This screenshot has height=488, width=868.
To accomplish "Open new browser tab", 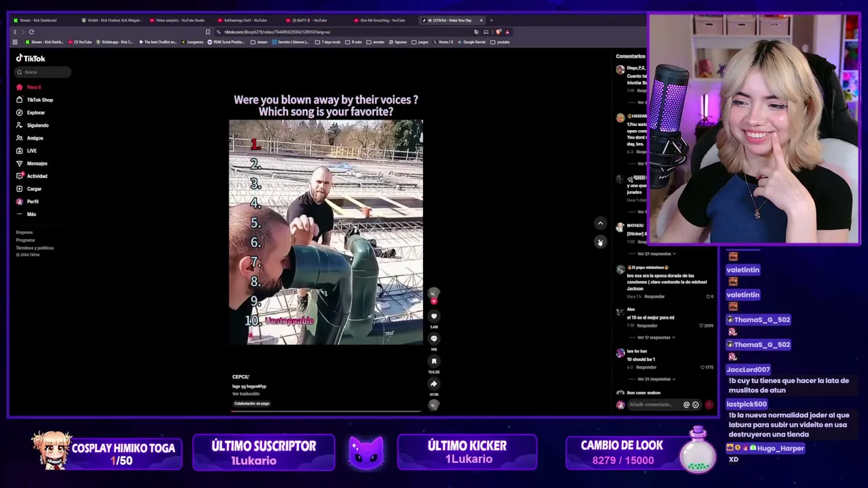I will pos(491,20).
